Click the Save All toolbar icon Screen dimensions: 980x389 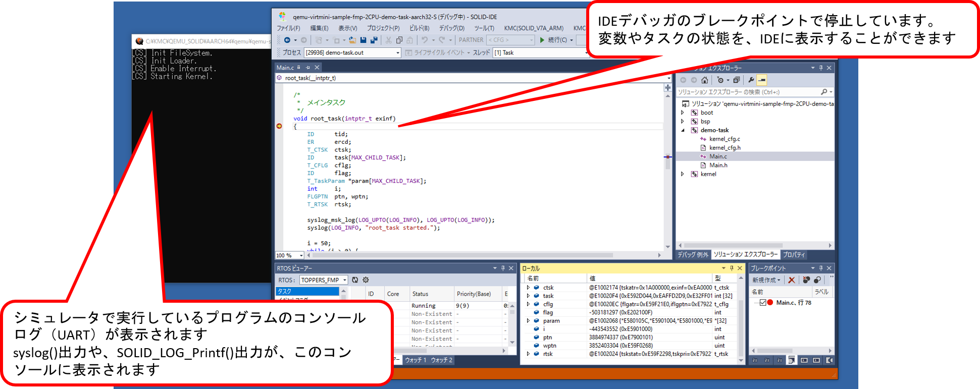click(x=374, y=40)
